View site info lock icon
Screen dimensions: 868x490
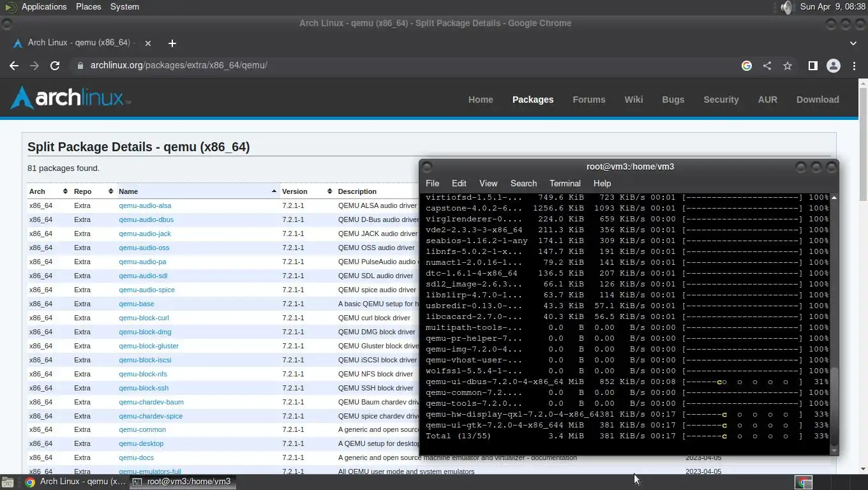pyautogui.click(x=80, y=66)
